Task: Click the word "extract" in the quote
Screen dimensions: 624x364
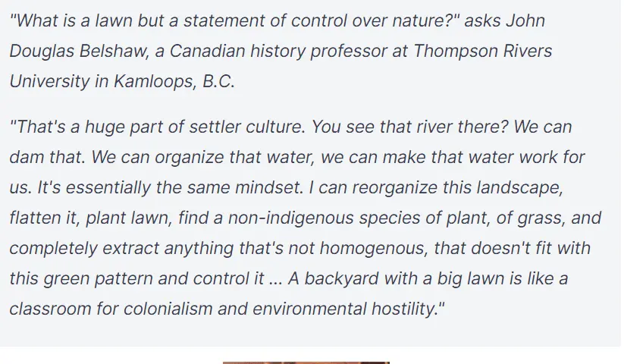Action: (x=136, y=248)
